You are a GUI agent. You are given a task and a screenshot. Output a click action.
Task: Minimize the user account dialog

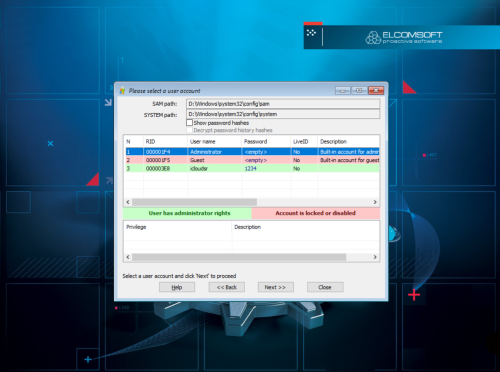tap(343, 90)
